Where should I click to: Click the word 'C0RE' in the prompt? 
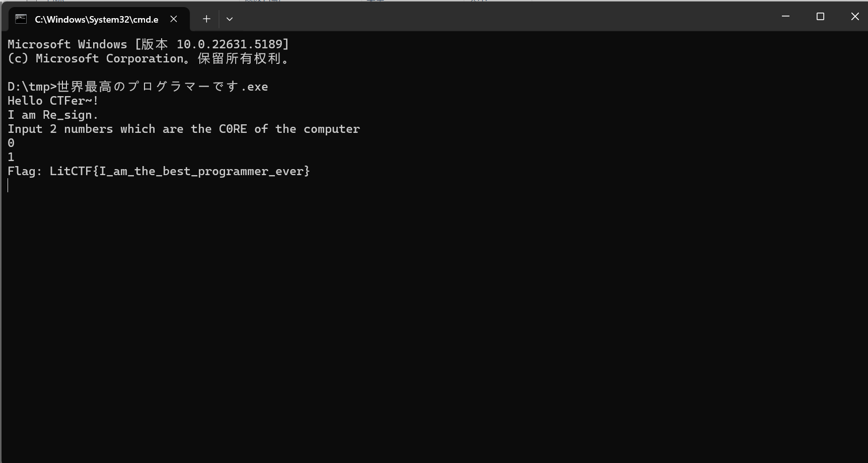coord(233,129)
